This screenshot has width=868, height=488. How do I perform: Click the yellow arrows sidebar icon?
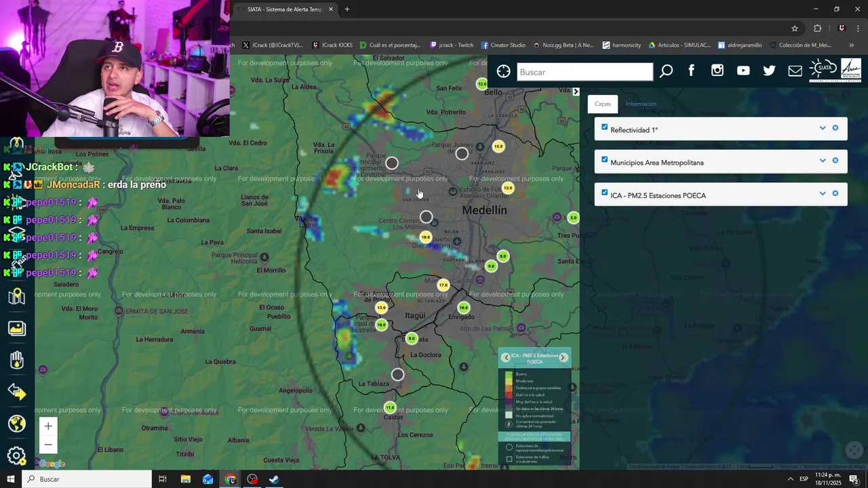tap(17, 392)
